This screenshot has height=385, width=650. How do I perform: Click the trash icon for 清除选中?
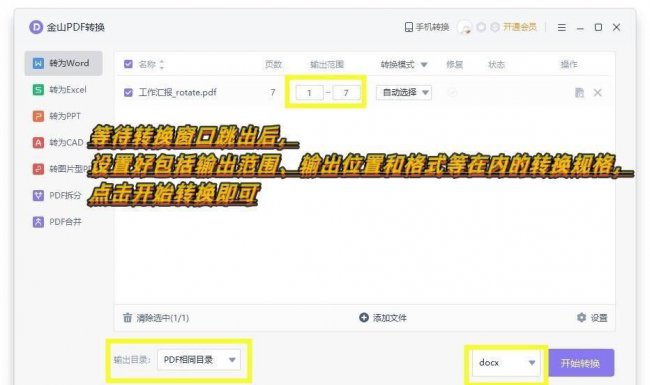(127, 318)
